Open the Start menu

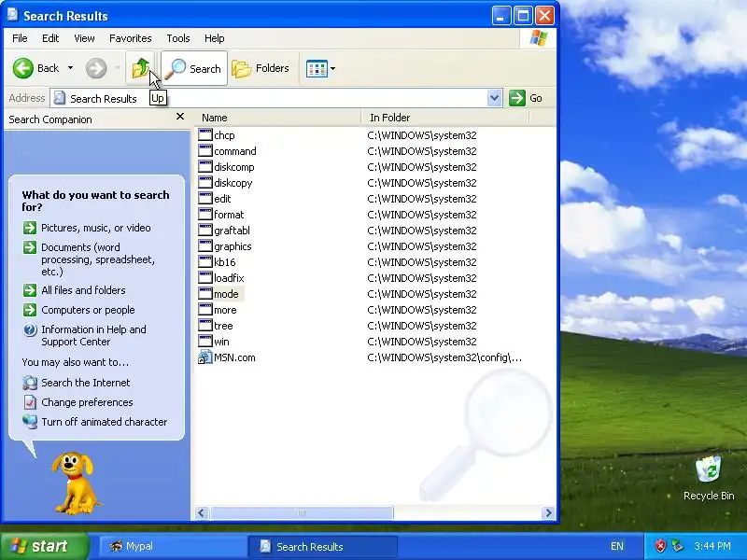pos(44,546)
